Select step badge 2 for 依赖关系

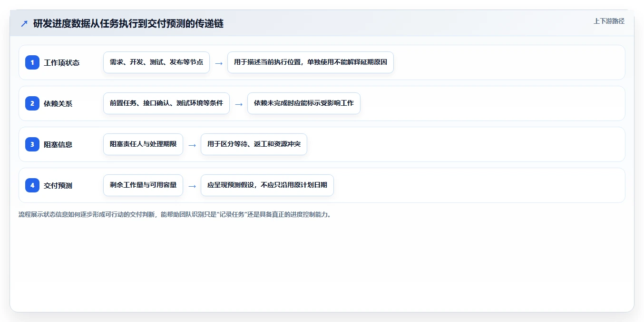point(32,103)
